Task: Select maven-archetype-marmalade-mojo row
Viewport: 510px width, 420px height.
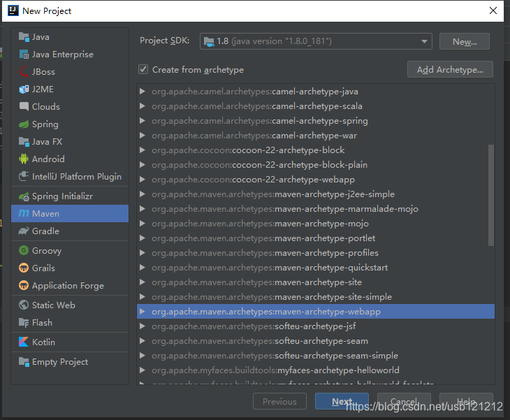Action: coord(316,209)
